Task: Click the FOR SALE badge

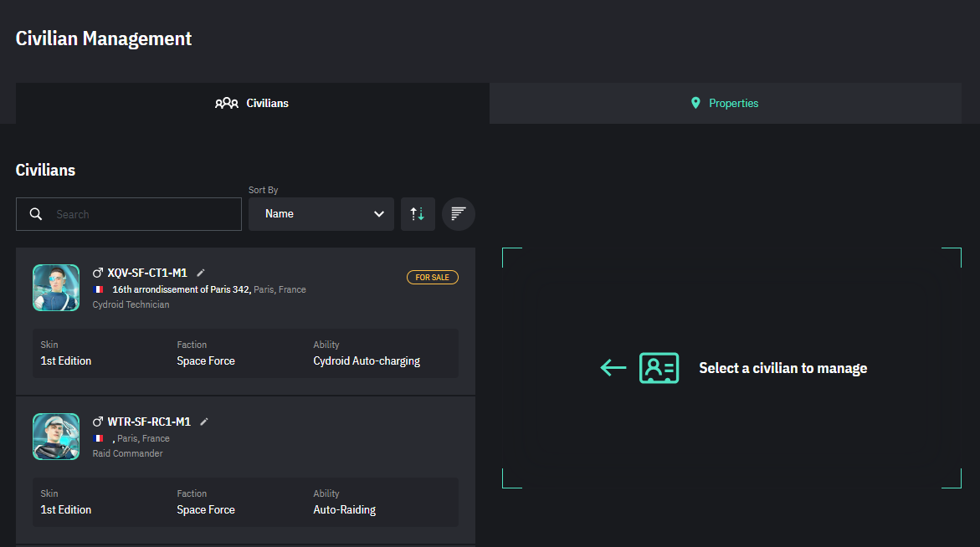Action: tap(433, 277)
